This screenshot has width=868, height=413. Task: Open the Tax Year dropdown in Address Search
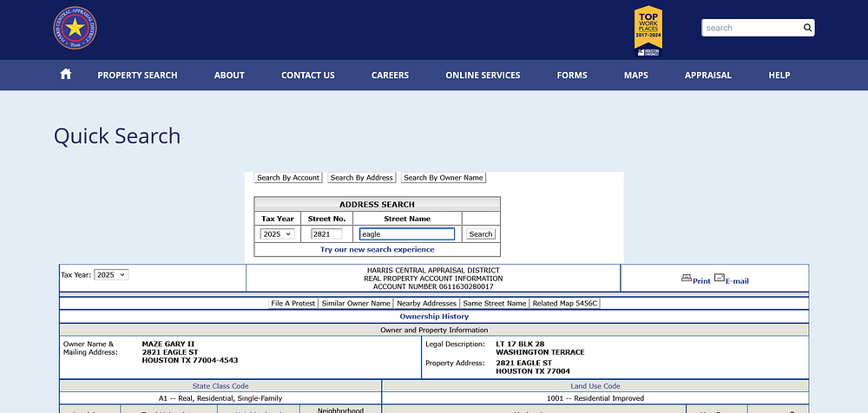[x=278, y=234]
